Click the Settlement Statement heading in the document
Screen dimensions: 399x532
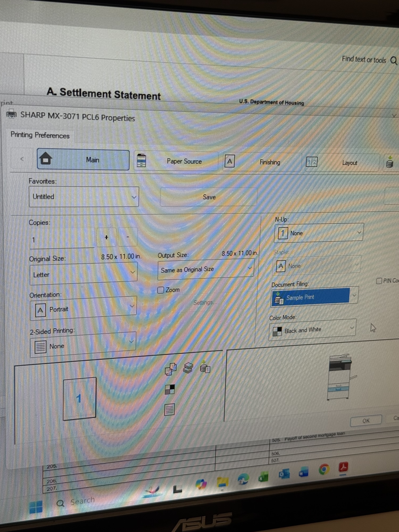click(x=104, y=93)
